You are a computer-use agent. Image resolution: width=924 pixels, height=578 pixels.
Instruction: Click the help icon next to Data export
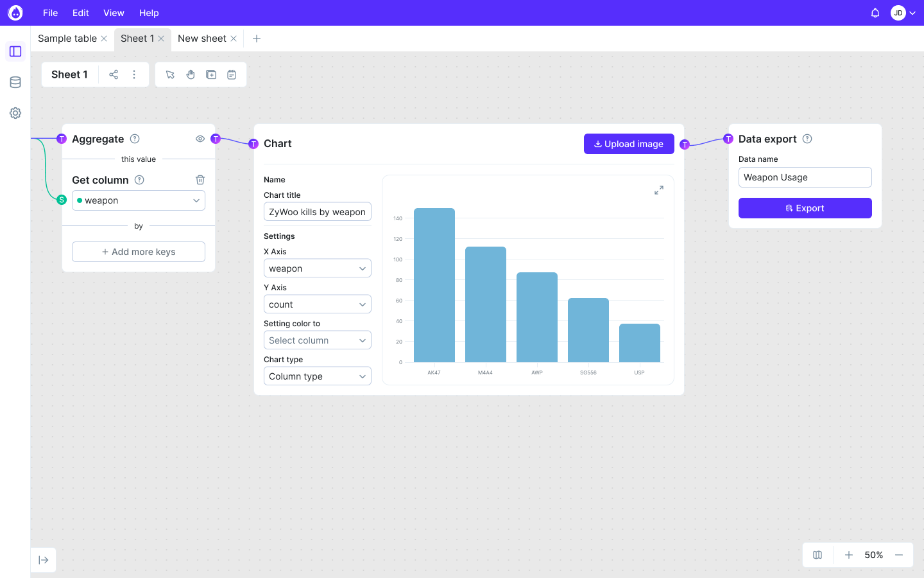(807, 139)
